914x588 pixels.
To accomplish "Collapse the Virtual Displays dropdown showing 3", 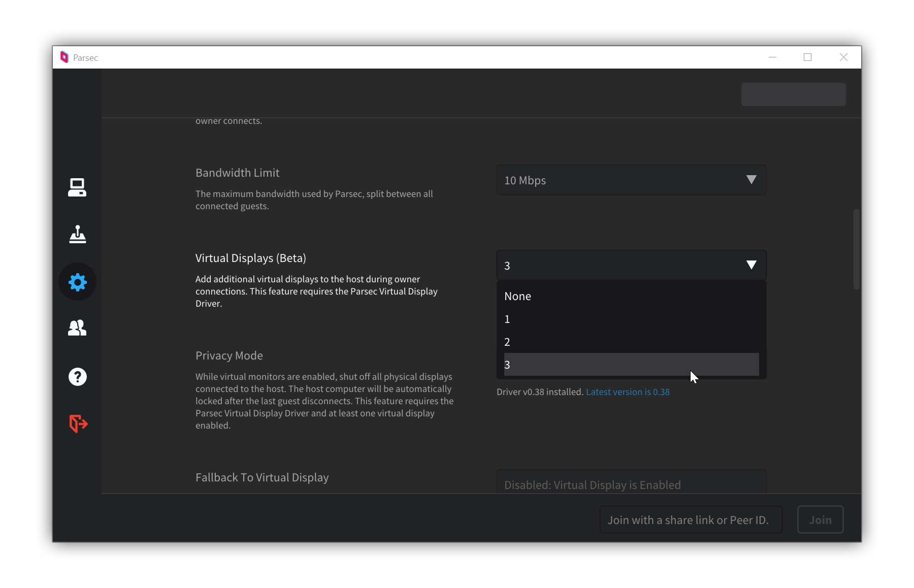I will [x=631, y=265].
